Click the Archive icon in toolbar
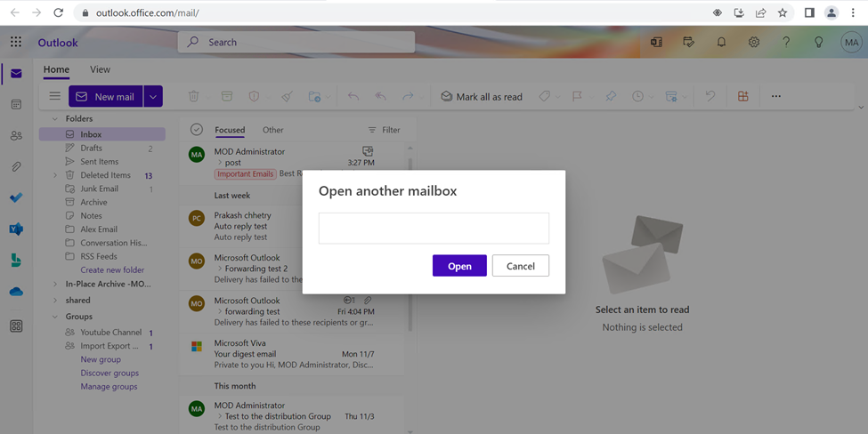The width and height of the screenshot is (868, 434). [227, 96]
